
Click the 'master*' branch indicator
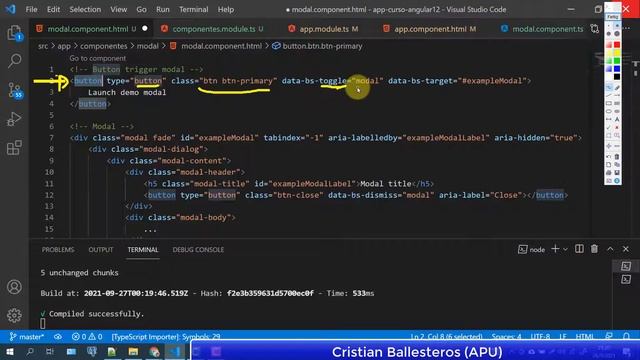point(27,337)
